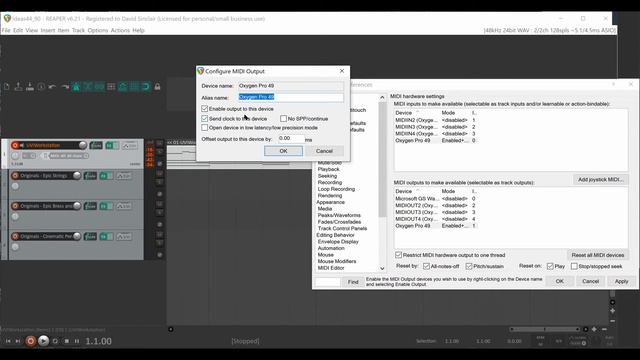Open the Insert menu
This screenshot has width=640, height=360.
(48, 30)
